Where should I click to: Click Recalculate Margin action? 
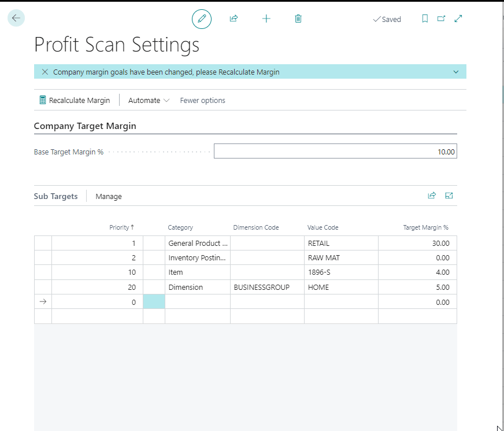[x=74, y=100]
